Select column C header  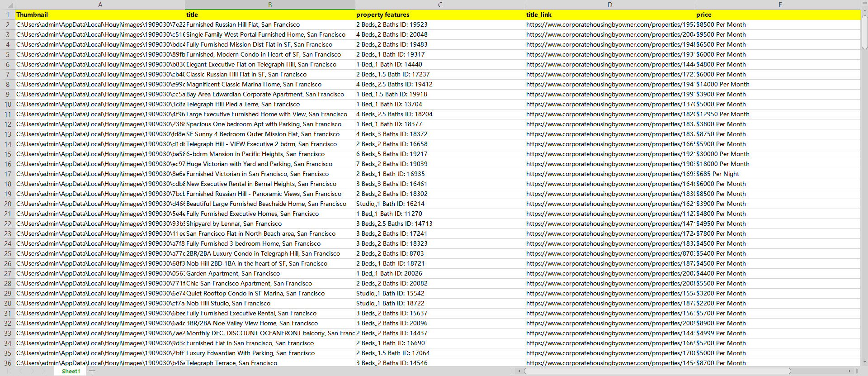click(440, 5)
